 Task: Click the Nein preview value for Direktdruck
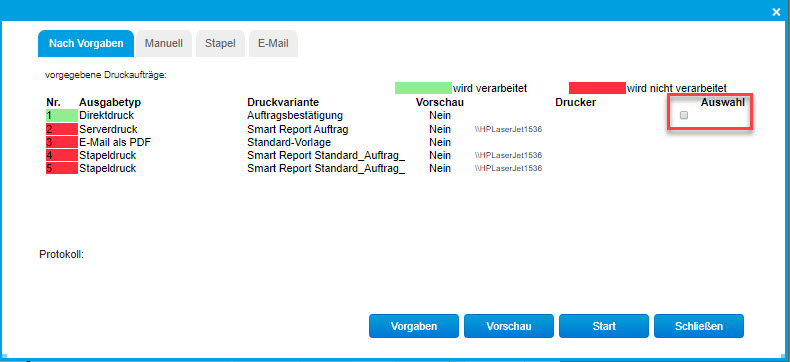point(440,115)
